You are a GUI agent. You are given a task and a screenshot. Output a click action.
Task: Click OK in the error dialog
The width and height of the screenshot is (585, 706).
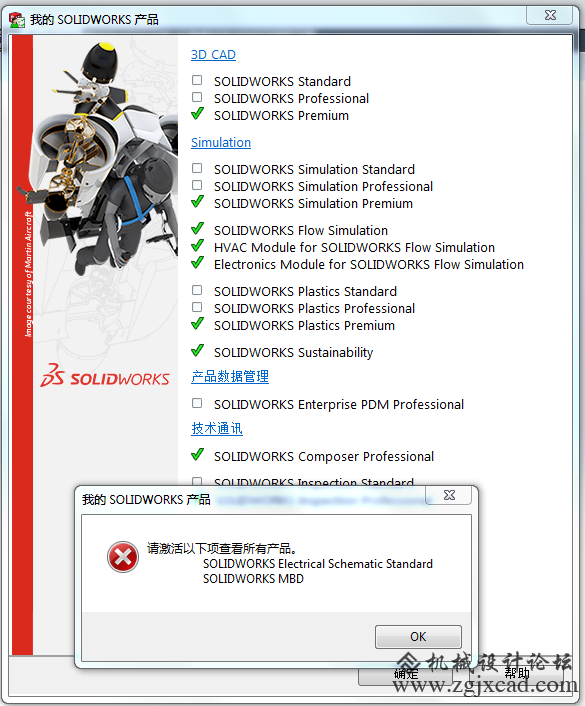(418, 637)
